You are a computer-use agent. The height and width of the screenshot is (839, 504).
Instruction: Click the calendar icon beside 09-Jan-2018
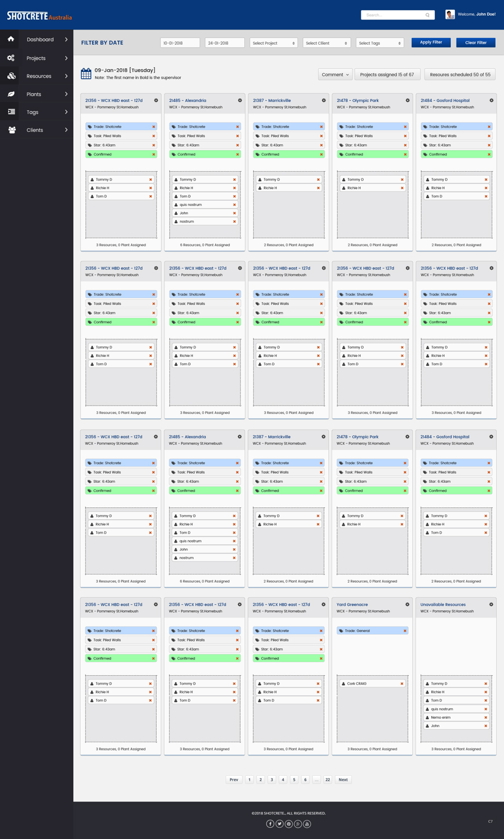click(86, 73)
